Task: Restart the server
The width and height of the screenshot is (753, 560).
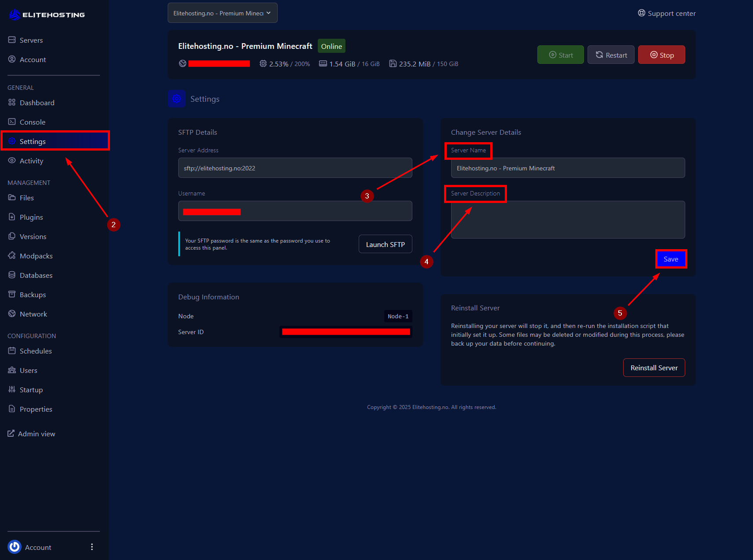Action: (x=611, y=55)
